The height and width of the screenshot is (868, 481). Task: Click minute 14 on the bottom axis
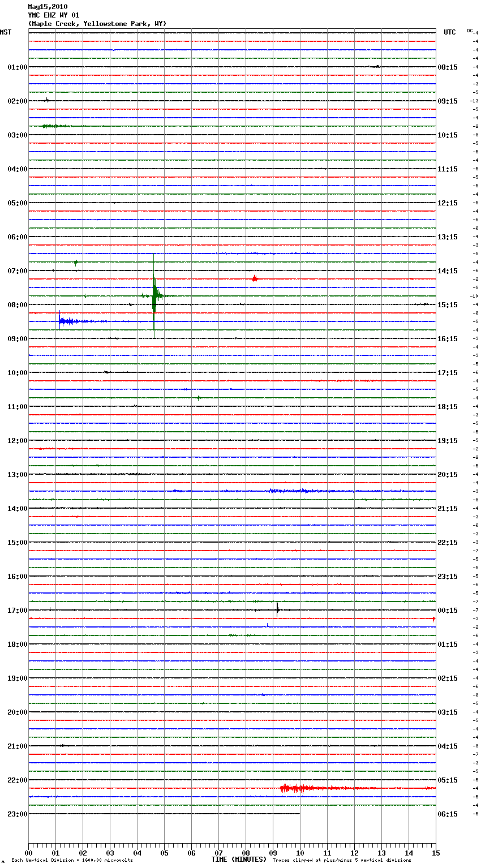409,853
